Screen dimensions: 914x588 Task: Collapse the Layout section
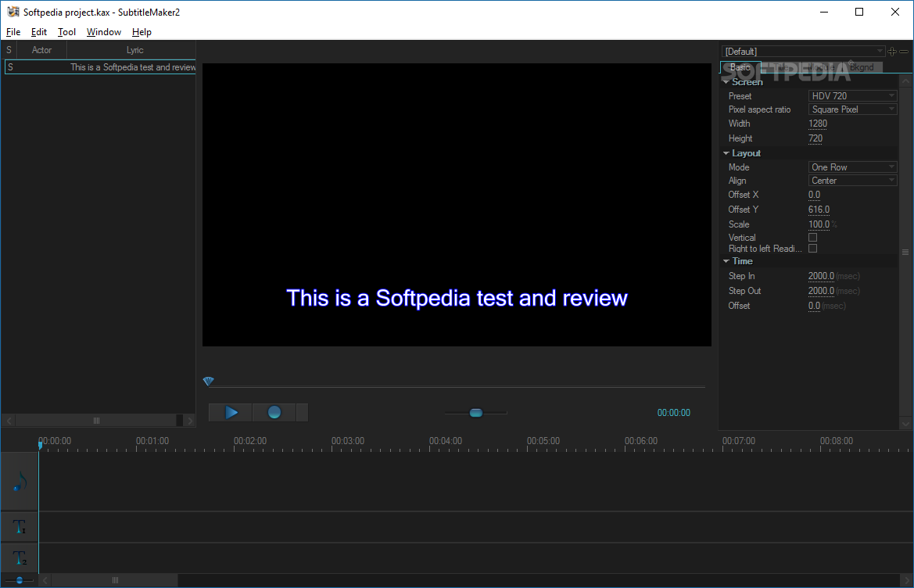[726, 153]
